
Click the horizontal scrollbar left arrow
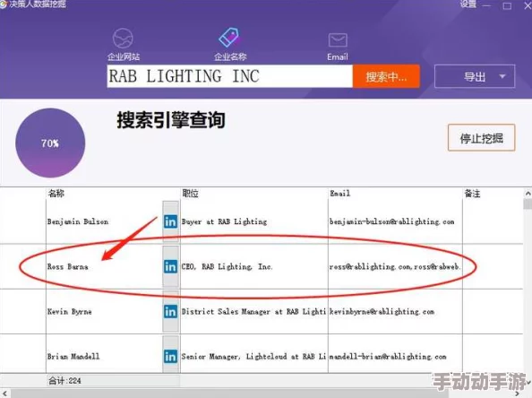pyautogui.click(x=4, y=394)
